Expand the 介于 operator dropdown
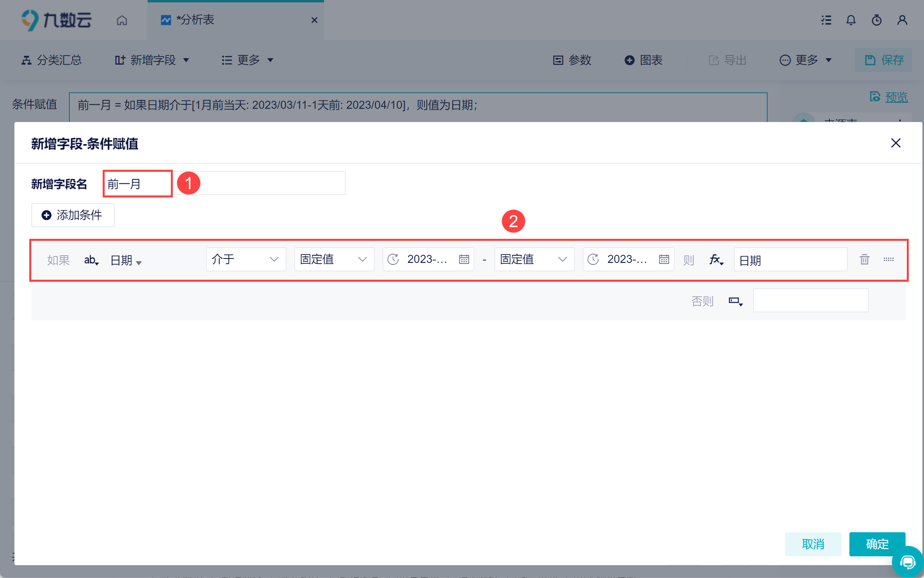Viewport: 924px width, 578px height. pyautogui.click(x=246, y=259)
